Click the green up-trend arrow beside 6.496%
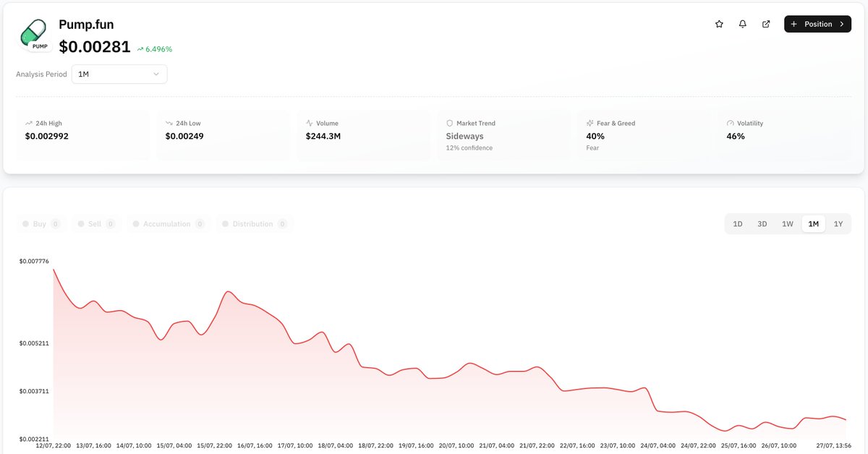The height and width of the screenshot is (454, 868). pos(140,50)
